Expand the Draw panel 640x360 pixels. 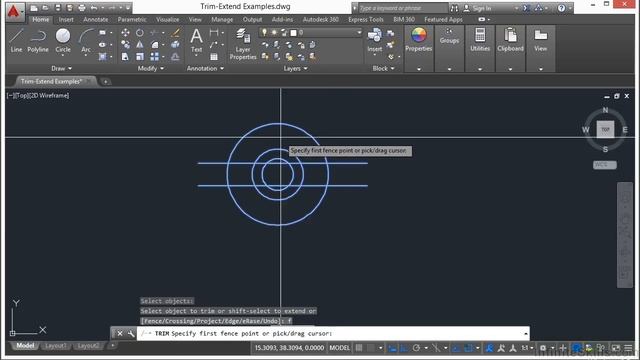[x=62, y=68]
